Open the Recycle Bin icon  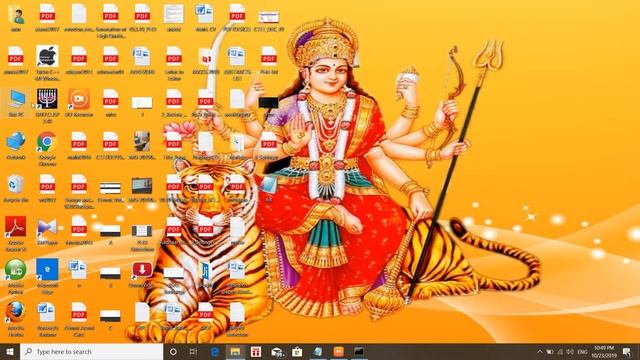16,184
